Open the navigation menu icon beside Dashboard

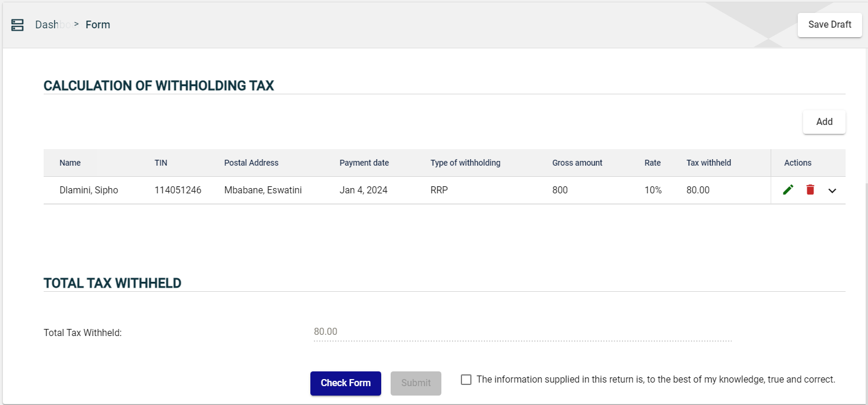[18, 25]
